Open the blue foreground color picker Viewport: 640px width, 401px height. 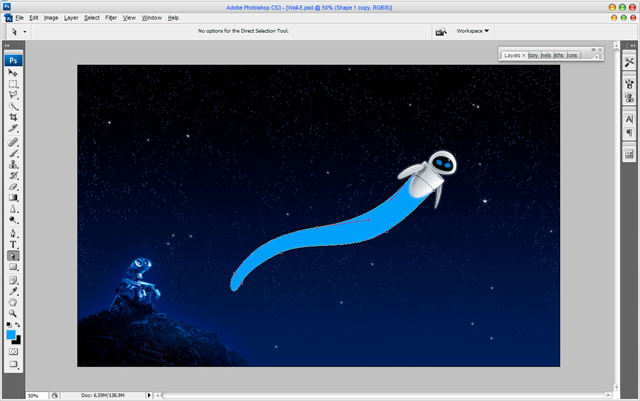point(11,334)
